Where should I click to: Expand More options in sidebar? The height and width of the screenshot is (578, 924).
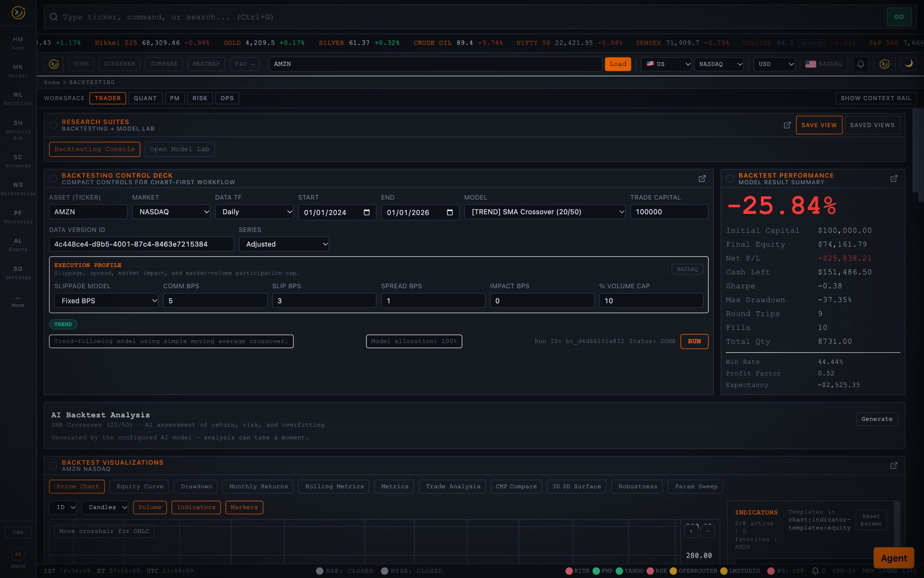(18, 301)
